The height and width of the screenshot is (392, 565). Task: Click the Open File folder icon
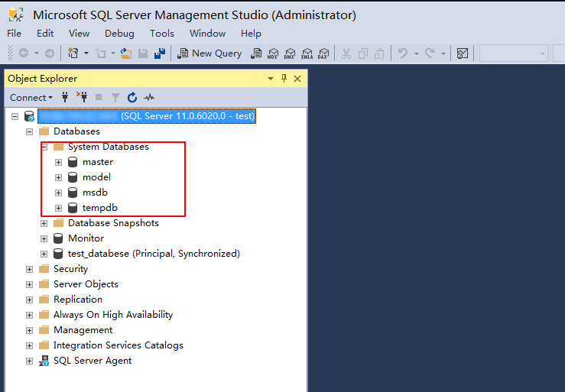point(125,53)
